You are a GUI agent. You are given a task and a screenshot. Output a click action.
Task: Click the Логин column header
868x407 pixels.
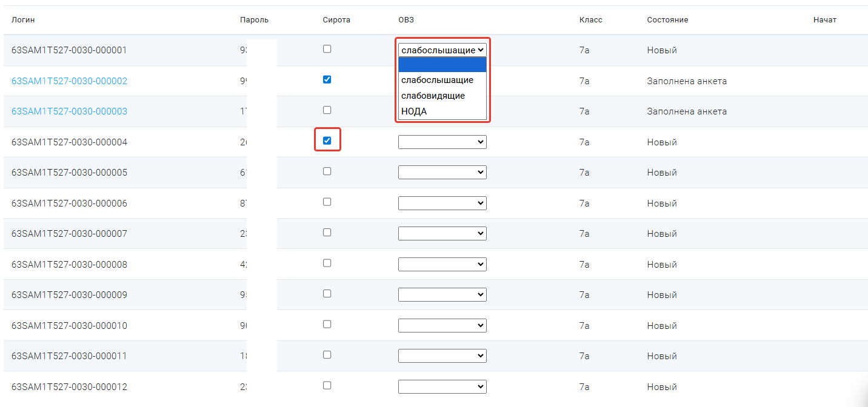tap(23, 20)
